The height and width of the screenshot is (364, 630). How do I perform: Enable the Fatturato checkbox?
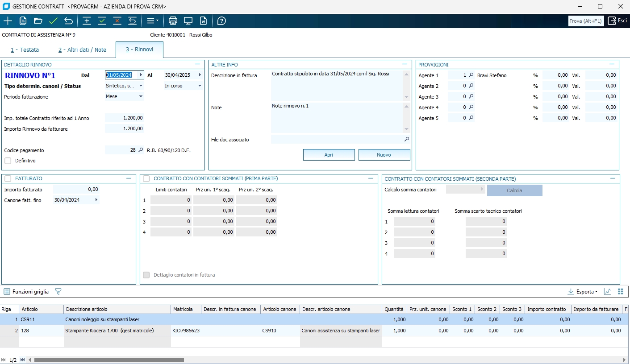pyautogui.click(x=8, y=178)
